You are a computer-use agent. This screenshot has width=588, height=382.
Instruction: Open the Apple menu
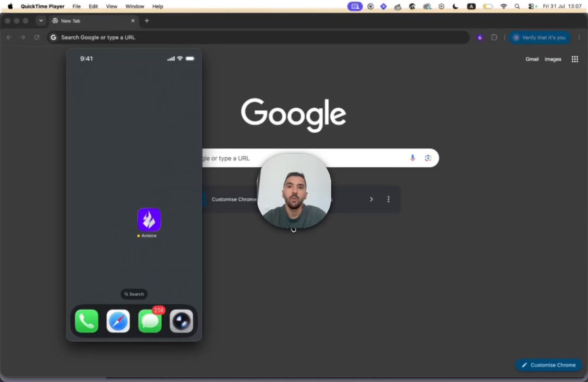(10, 6)
